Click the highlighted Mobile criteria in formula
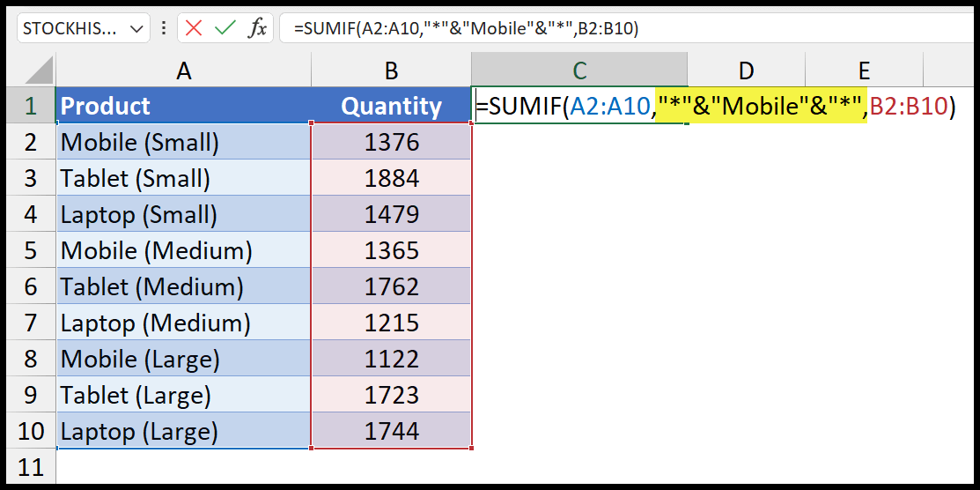980x490 pixels. [761, 107]
